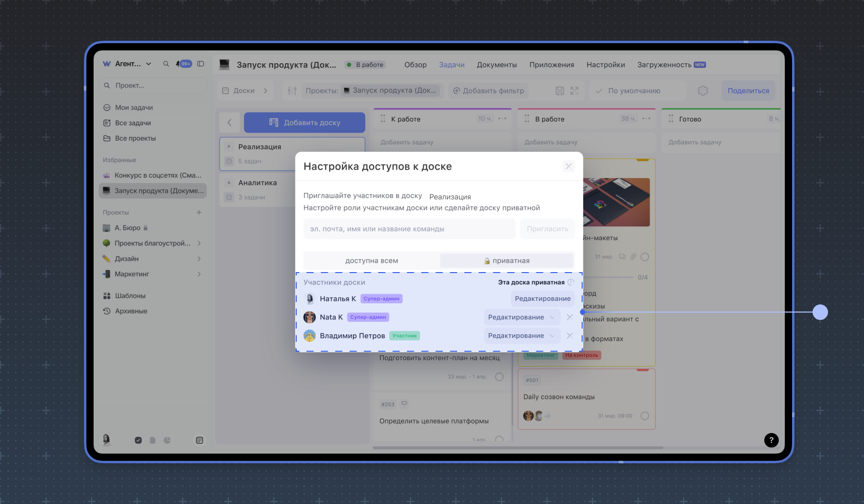Open role dropdown for Nata K

[521, 317]
